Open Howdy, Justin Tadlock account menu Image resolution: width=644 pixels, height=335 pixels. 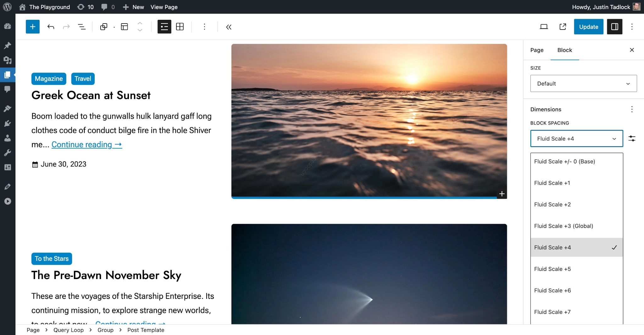[x=606, y=7]
